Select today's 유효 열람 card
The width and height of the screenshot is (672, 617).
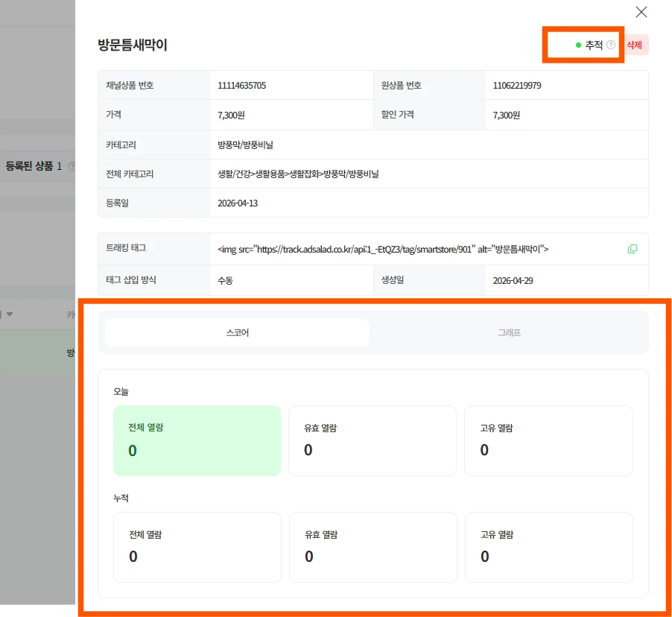[x=372, y=440]
